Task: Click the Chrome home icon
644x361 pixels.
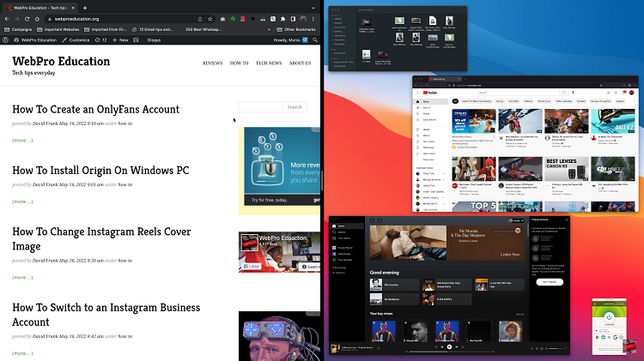Action: [37, 19]
